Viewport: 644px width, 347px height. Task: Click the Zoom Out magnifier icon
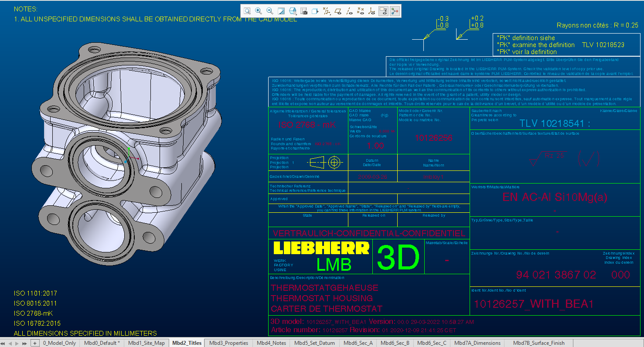(270, 11)
